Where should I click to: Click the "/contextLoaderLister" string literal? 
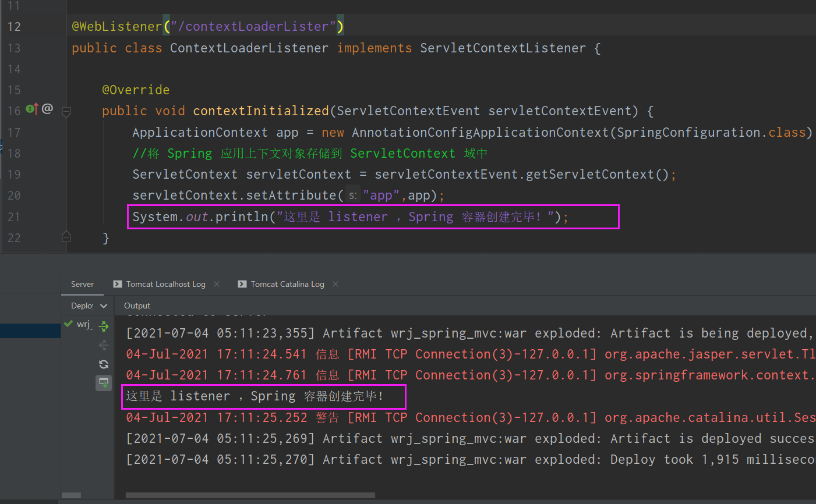coord(253,27)
